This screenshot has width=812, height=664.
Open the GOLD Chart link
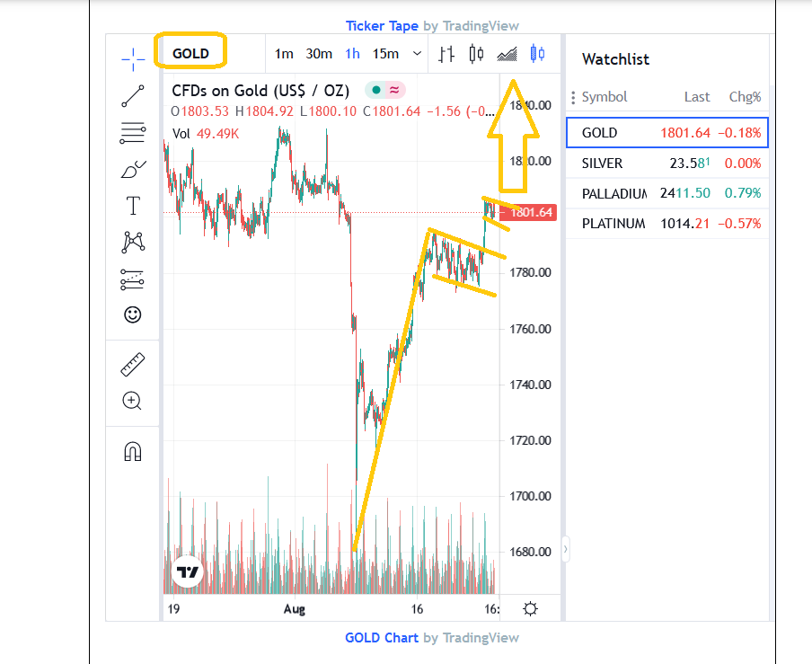(x=382, y=638)
